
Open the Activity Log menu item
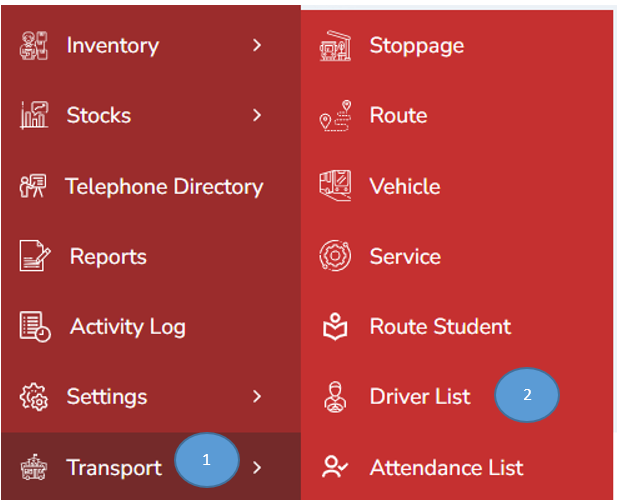(x=151, y=326)
